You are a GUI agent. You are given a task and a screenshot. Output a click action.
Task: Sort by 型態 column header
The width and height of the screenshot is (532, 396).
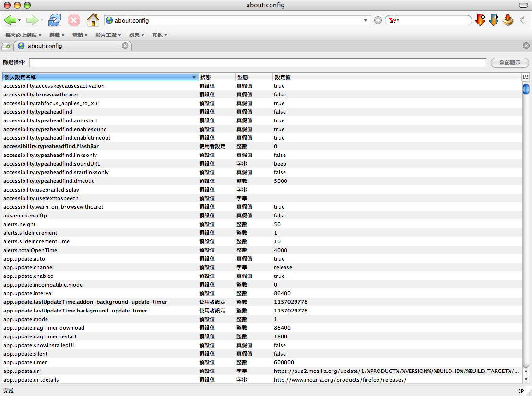coord(254,77)
